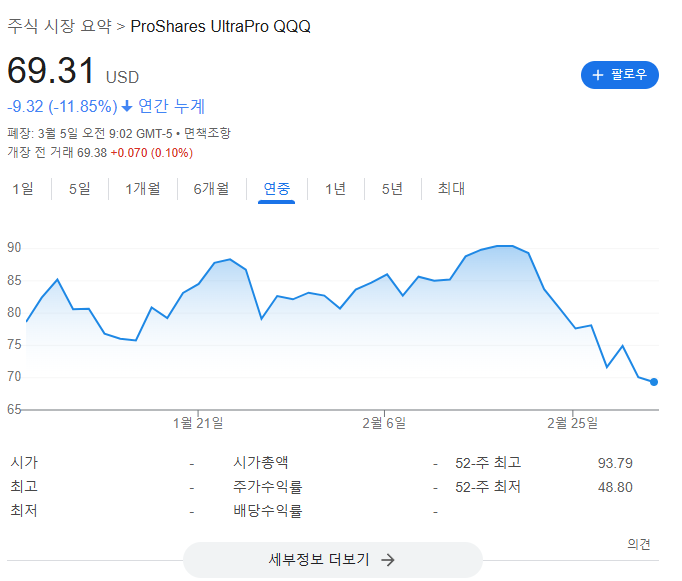This screenshot has width=682, height=581.
Task: Click the blue endpoint dot on chart
Action: tap(654, 382)
